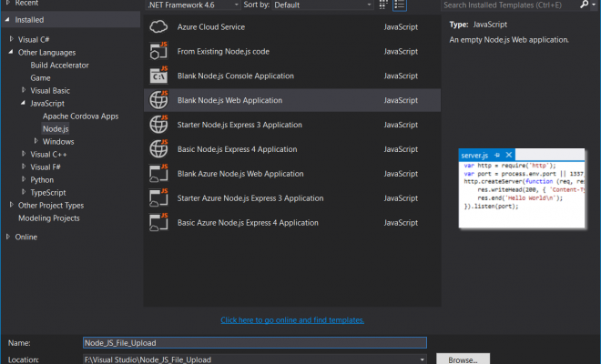Open the .NET Framework 4.6 dropdown
Viewport: 601px width, 364px height.
[193, 5]
